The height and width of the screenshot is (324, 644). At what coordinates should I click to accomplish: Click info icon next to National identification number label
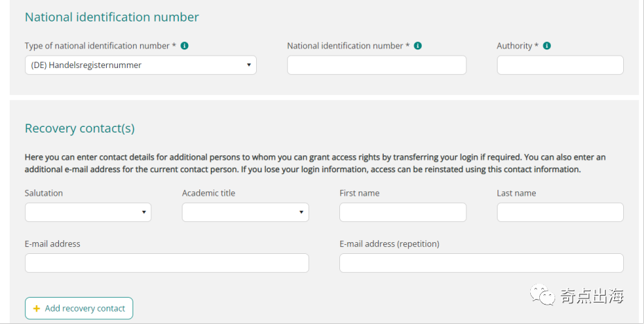(418, 46)
